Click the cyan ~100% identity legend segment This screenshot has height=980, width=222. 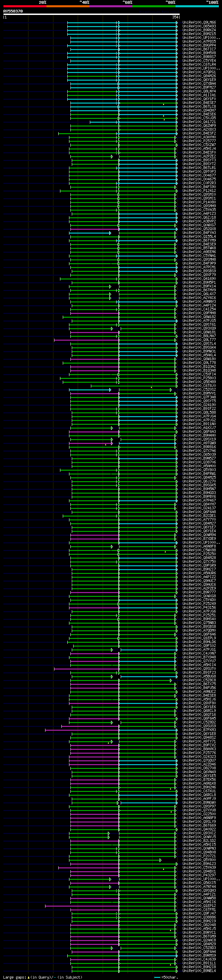point(197,6)
